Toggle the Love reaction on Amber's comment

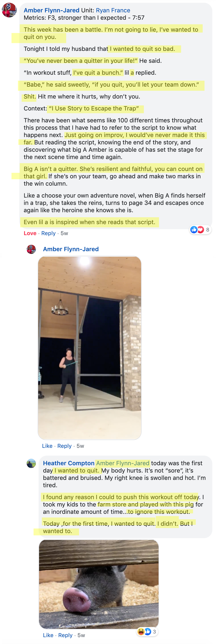[x=30, y=233]
